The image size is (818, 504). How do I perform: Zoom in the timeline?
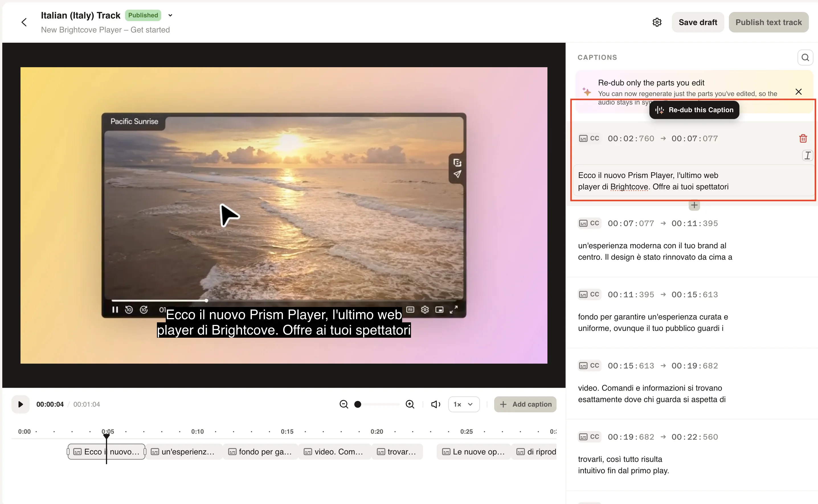[x=410, y=404]
